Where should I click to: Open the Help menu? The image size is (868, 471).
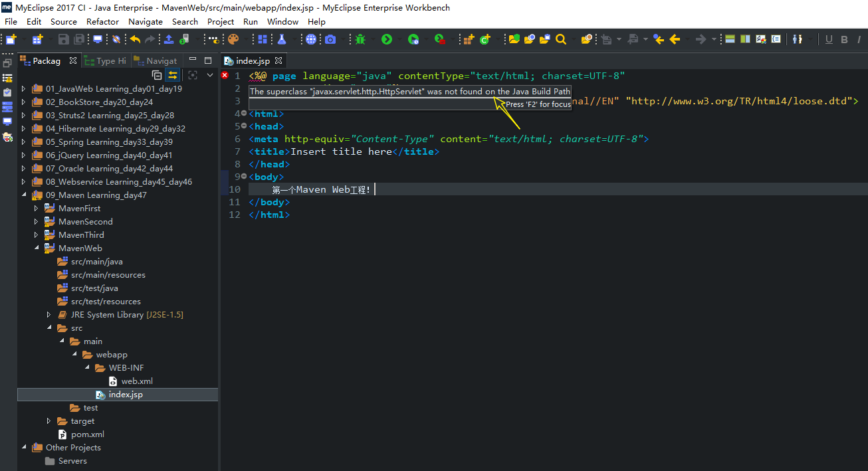[x=316, y=21]
